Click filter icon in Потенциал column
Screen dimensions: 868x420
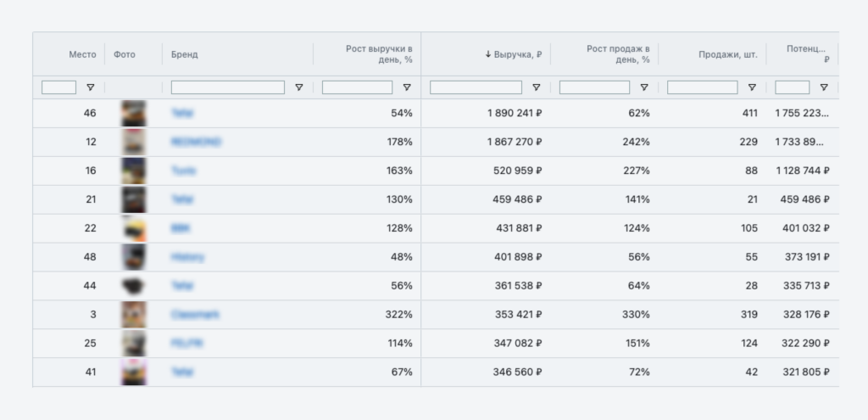point(824,87)
